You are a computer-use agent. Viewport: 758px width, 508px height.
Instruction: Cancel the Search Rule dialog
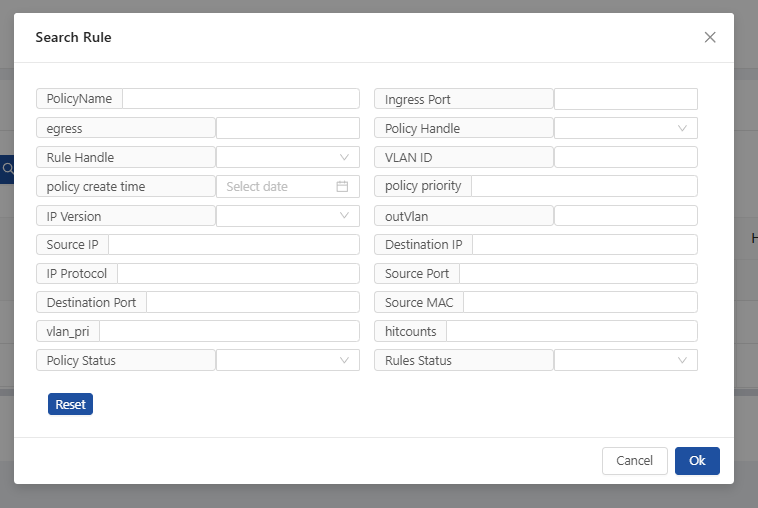click(635, 461)
